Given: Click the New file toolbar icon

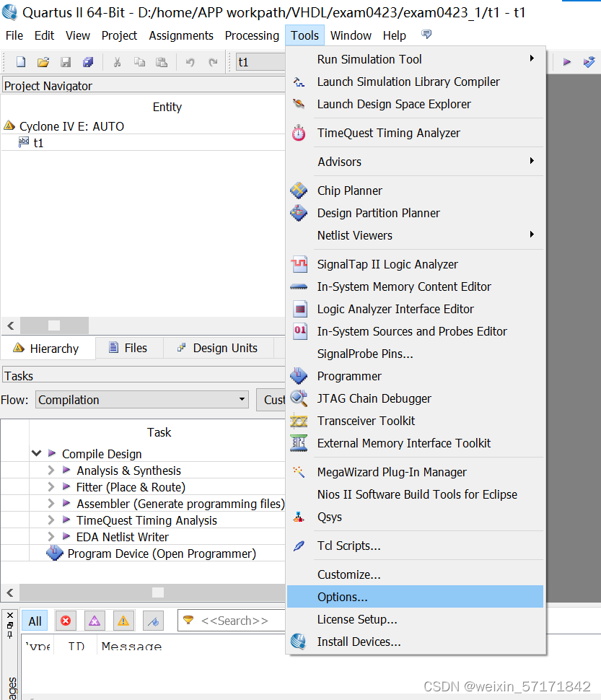Looking at the screenshot, I should [21, 62].
